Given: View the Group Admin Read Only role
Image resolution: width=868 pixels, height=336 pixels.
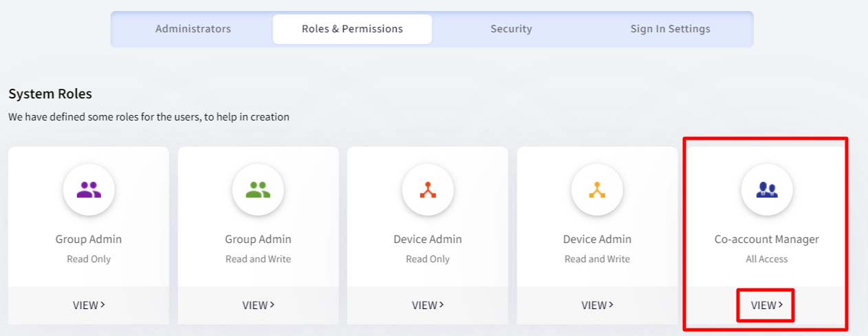Looking at the screenshot, I should pos(89,305).
